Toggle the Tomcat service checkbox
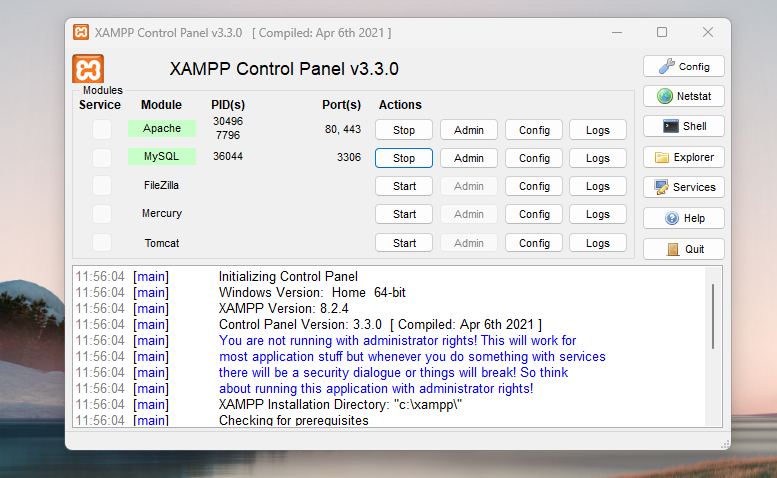The height and width of the screenshot is (478, 777). (102, 242)
